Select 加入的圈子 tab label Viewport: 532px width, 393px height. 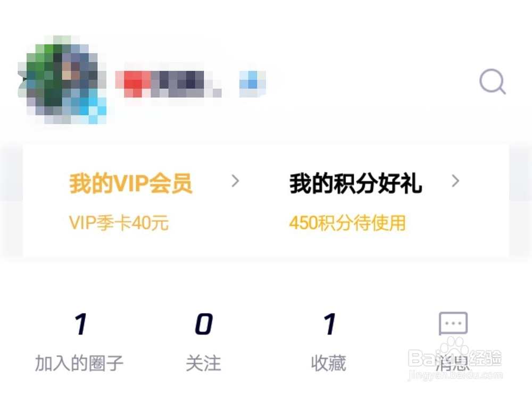click(79, 363)
